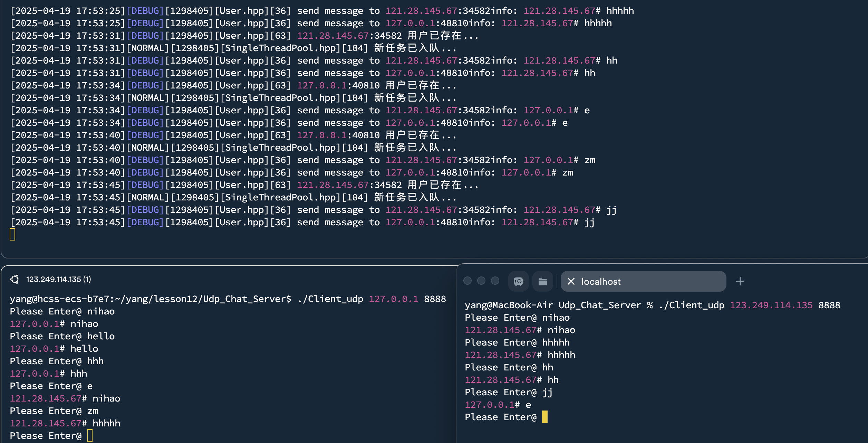868x443 pixels.
Task: Open the folder icon beside localhost tab
Action: (542, 282)
